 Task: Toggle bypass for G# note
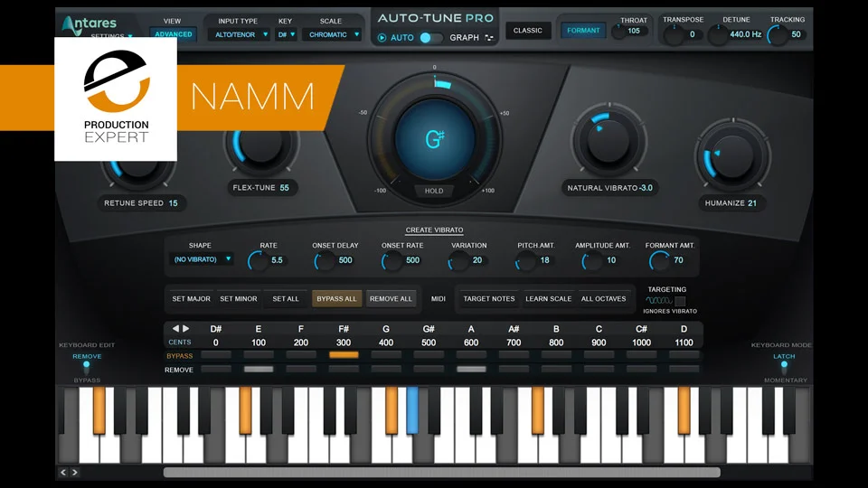click(x=429, y=355)
